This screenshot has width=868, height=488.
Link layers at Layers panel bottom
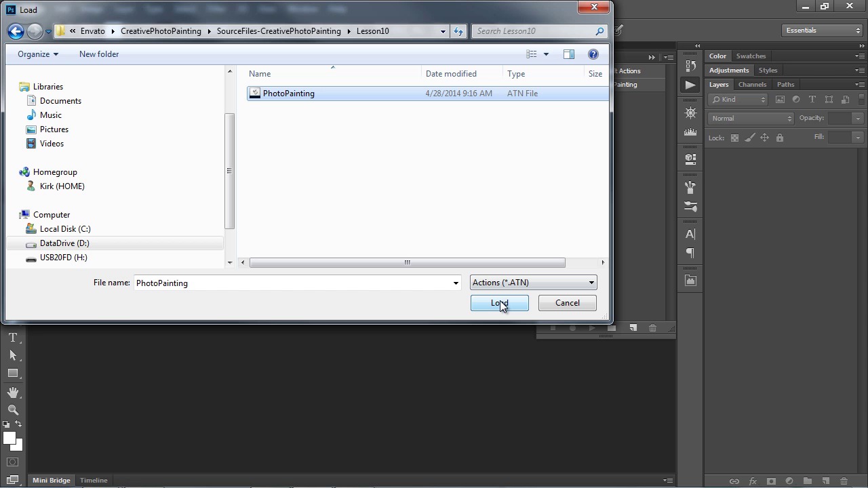(x=734, y=481)
